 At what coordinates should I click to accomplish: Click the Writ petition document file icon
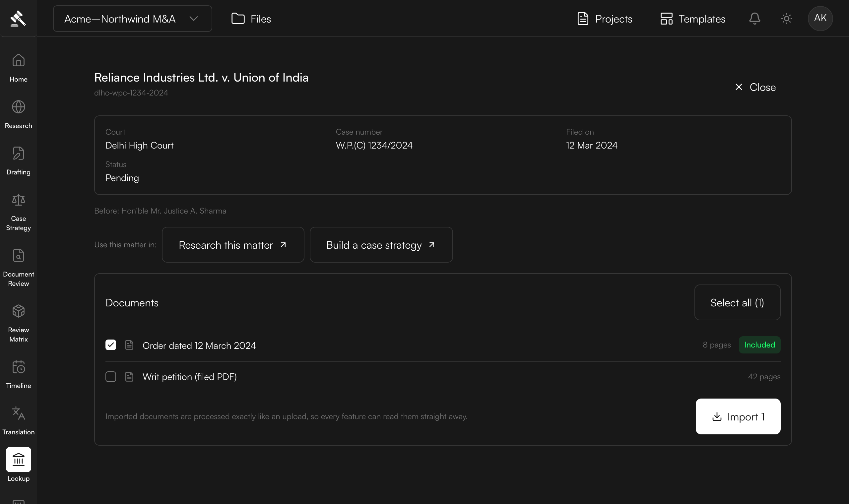(129, 377)
